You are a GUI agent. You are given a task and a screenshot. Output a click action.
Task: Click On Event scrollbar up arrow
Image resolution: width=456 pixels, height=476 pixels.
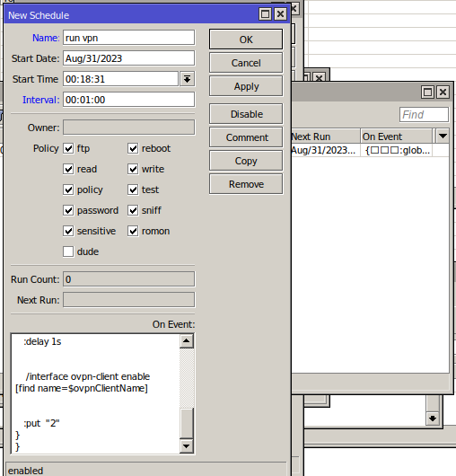point(187,341)
